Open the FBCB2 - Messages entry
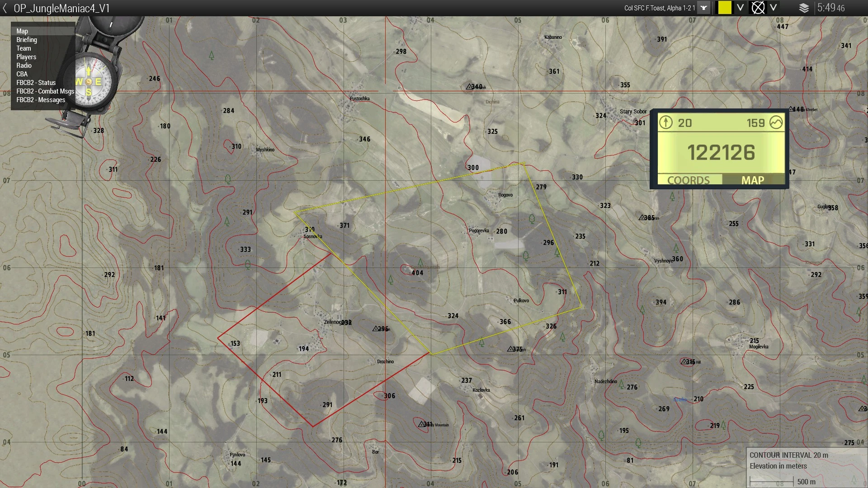Image resolution: width=868 pixels, height=488 pixels. (x=41, y=100)
